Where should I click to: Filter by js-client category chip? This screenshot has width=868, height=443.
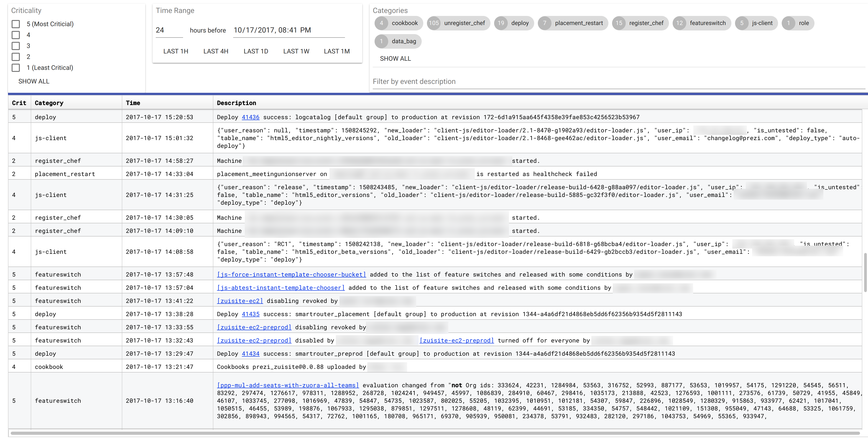click(x=756, y=23)
